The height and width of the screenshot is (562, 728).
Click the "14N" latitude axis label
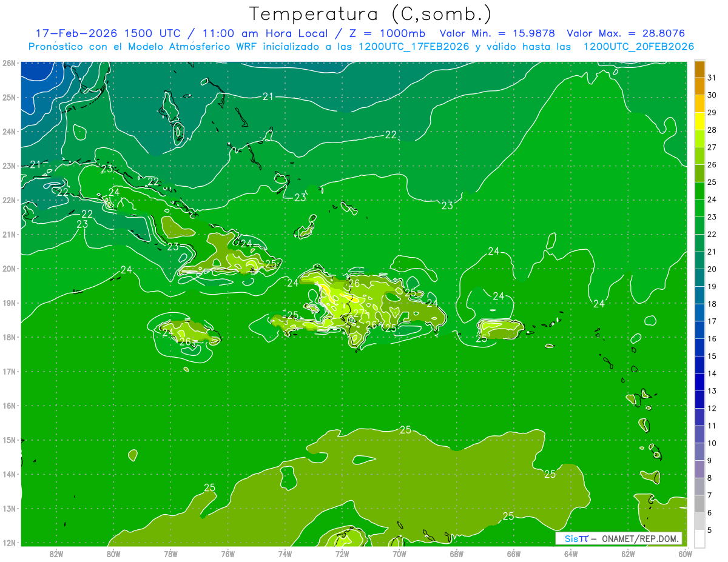click(x=8, y=474)
